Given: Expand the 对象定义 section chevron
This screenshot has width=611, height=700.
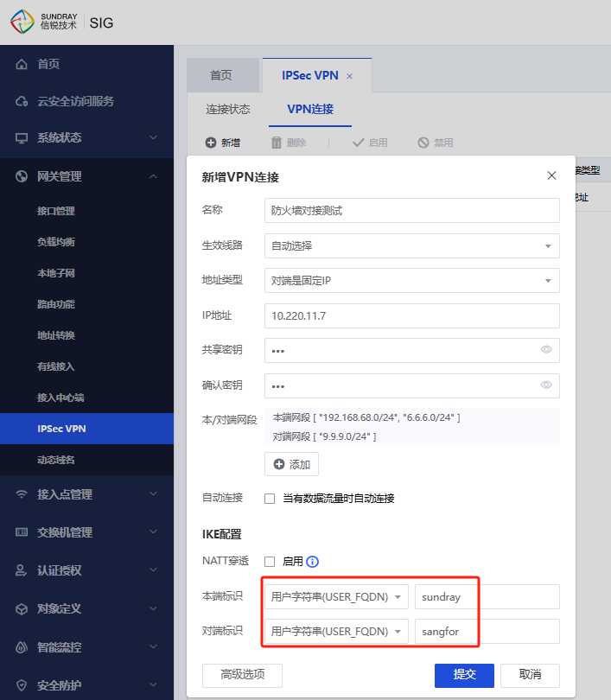Looking at the screenshot, I should (x=153, y=608).
